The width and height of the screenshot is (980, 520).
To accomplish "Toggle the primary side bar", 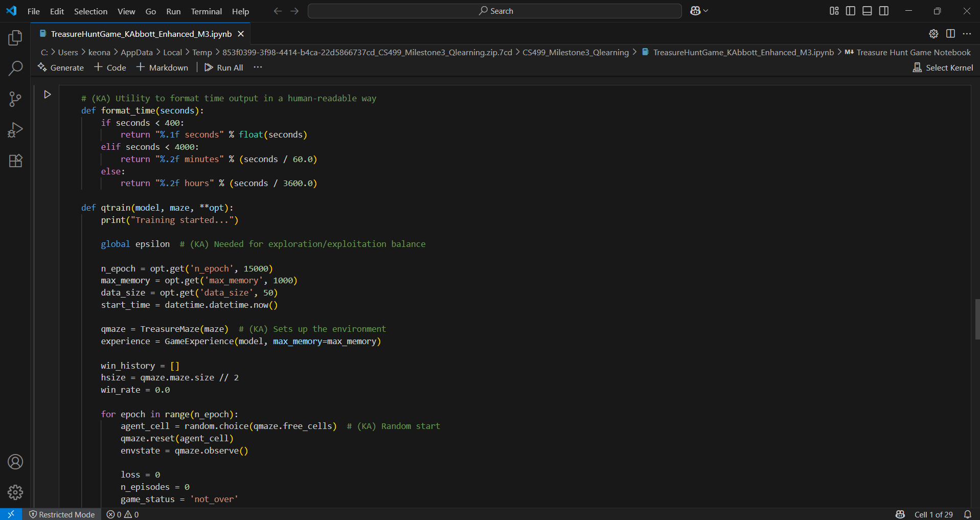I will point(851,11).
